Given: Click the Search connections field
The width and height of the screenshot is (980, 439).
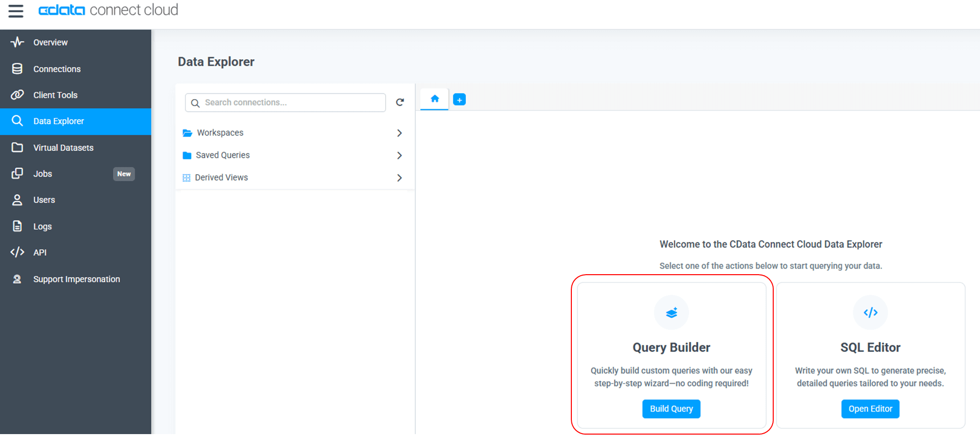Looking at the screenshot, I should click(x=285, y=103).
